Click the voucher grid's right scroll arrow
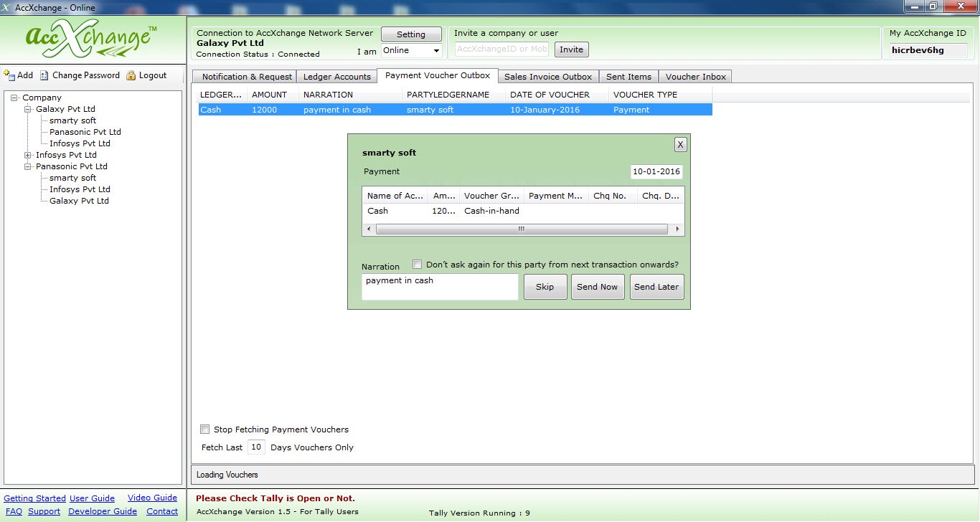Image resolution: width=980 pixels, height=522 pixels. click(x=677, y=229)
